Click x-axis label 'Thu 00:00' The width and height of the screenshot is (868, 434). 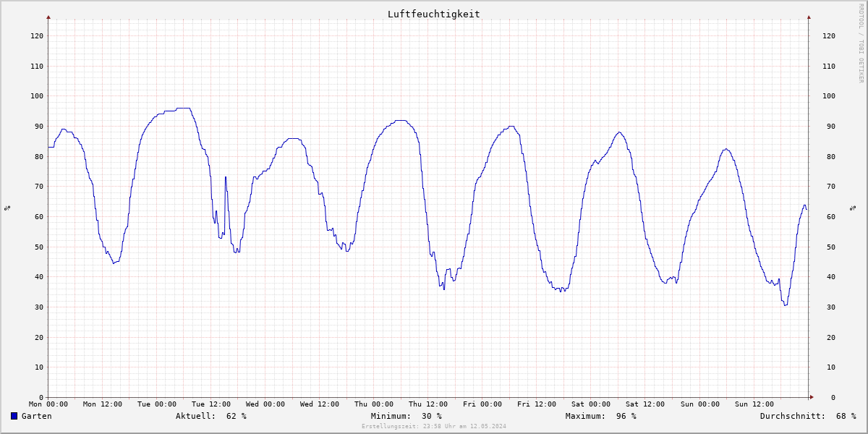[374, 404]
